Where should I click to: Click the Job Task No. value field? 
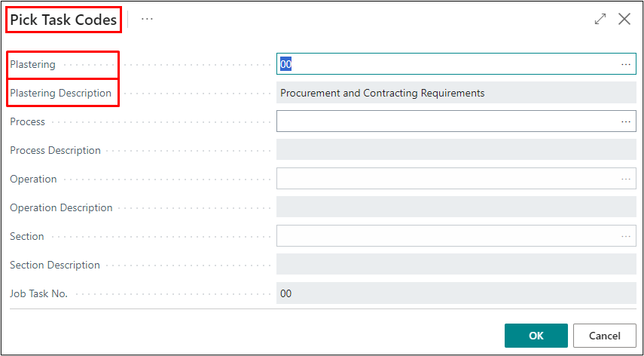[456, 293]
